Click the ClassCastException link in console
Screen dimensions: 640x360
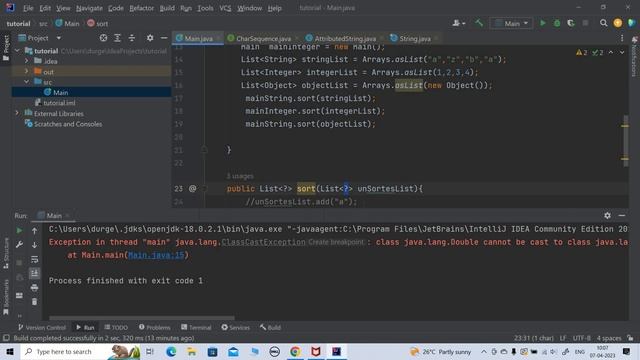point(263,242)
